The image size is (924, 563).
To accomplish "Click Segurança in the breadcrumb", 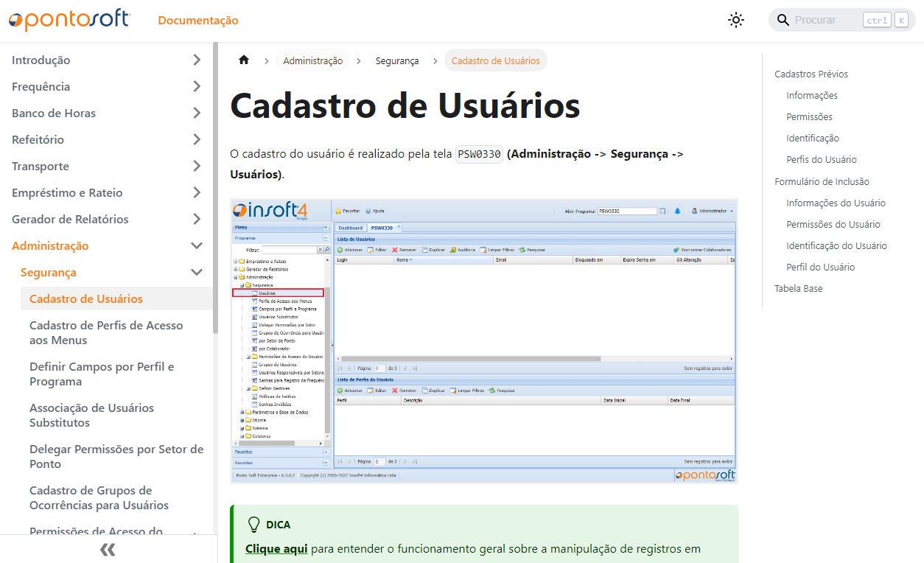I will pos(397,60).
